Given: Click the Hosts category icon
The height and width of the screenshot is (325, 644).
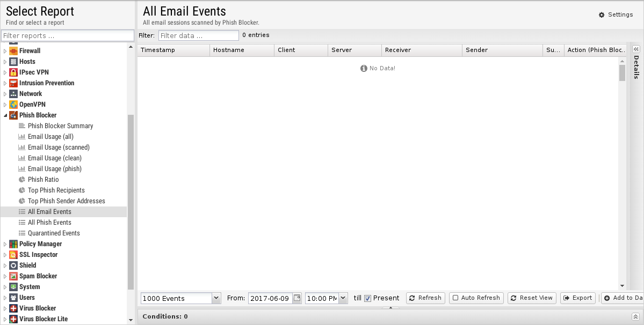Looking at the screenshot, I should tap(13, 62).
